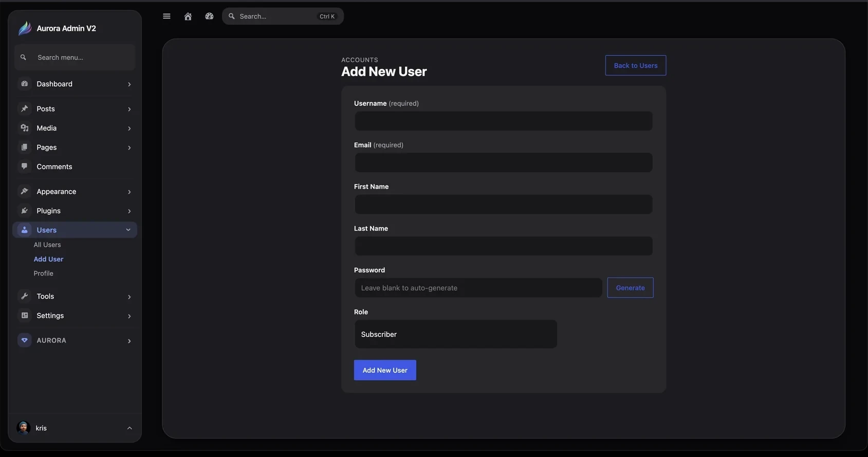Expand the Tools menu chevron

pyautogui.click(x=129, y=297)
